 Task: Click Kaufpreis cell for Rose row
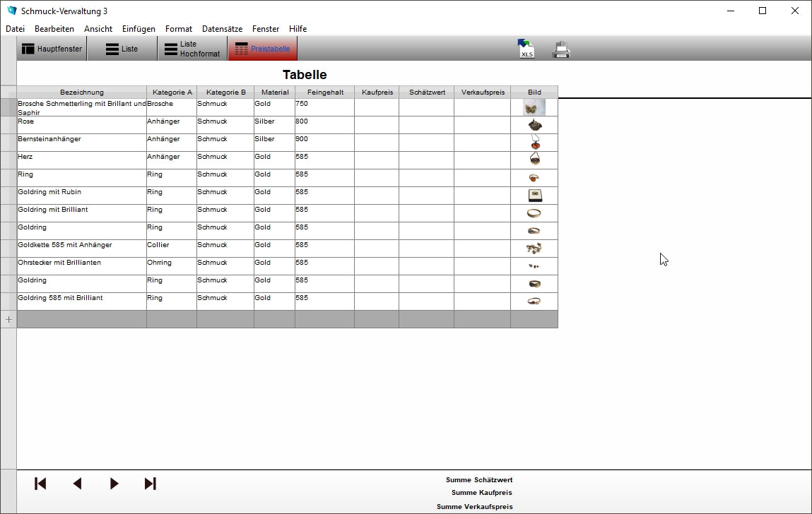coord(376,125)
